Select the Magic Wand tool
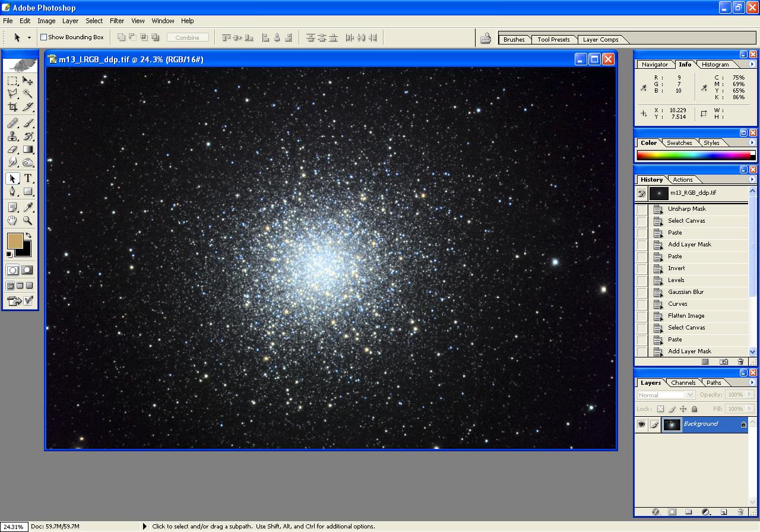 [x=28, y=93]
